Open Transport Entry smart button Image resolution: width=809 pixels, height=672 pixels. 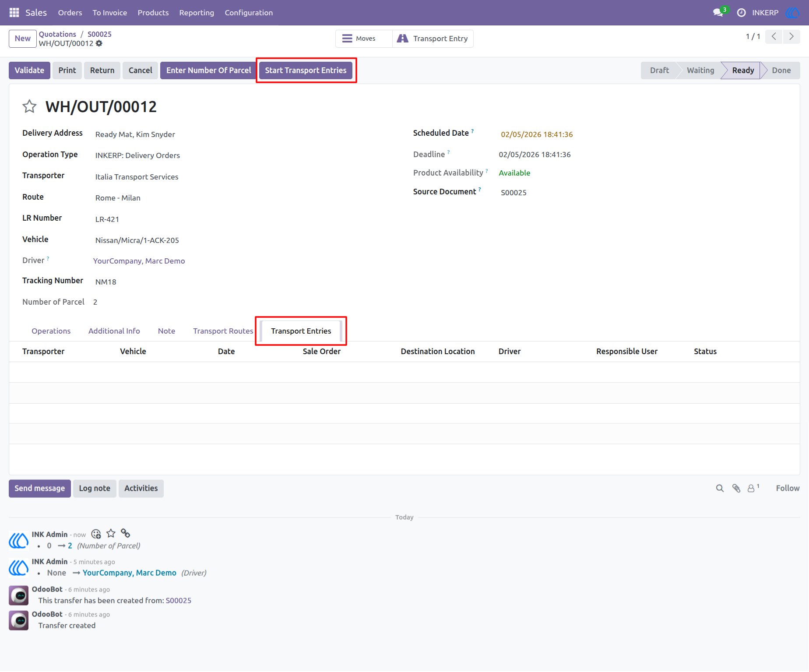pos(433,39)
